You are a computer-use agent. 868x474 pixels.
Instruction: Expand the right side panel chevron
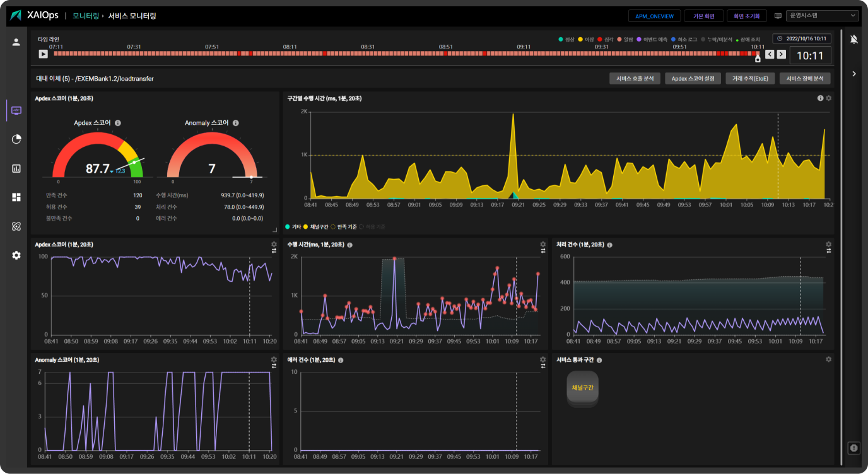click(854, 74)
